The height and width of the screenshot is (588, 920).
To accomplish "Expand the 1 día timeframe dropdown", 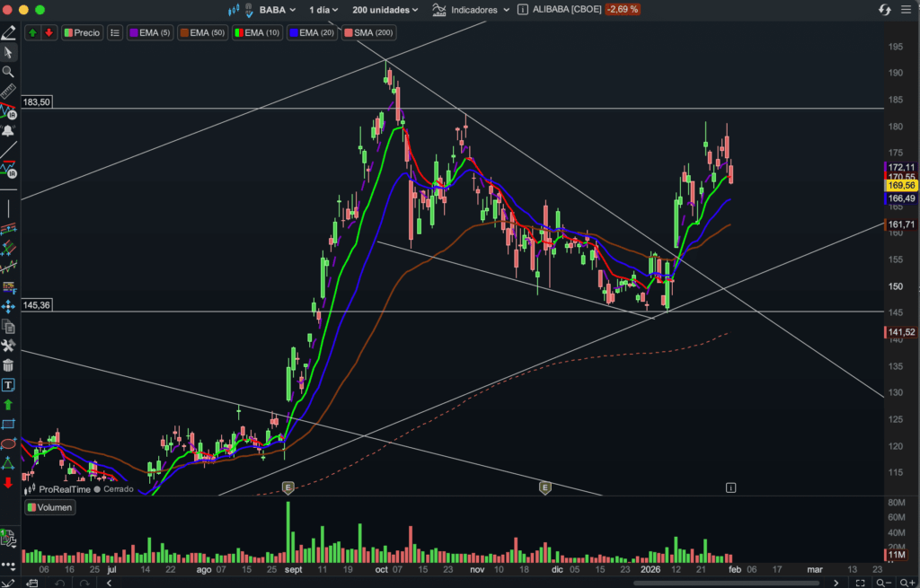I will pos(322,10).
